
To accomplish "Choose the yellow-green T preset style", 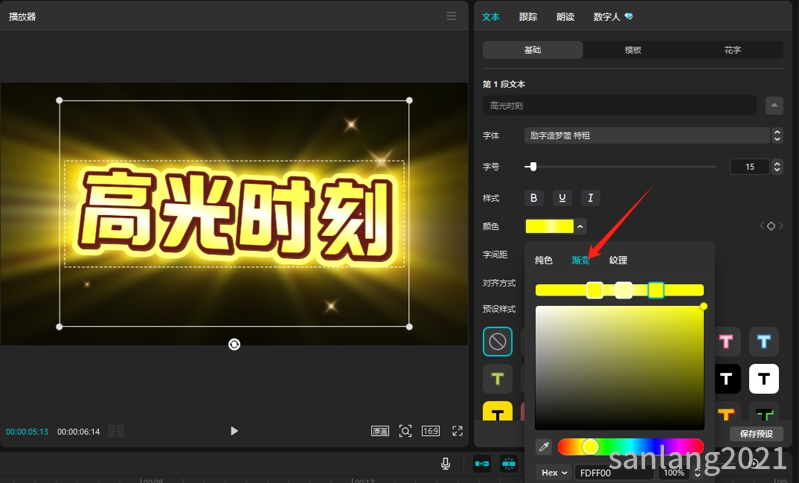I will [x=498, y=379].
